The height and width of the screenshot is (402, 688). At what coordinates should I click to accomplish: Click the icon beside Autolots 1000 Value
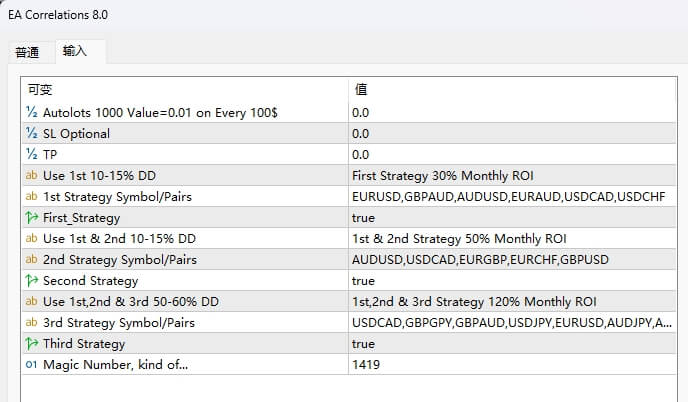click(x=32, y=113)
